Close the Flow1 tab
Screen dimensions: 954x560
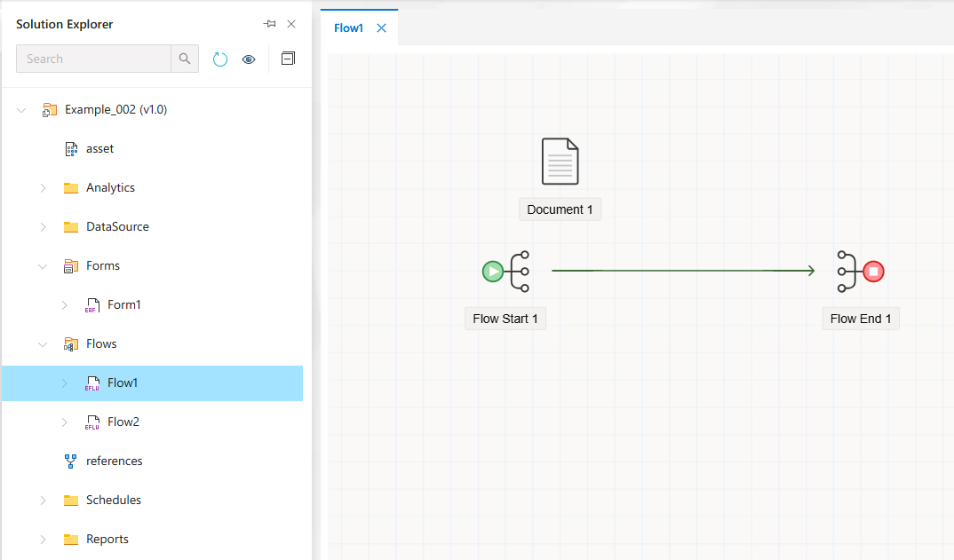381,28
